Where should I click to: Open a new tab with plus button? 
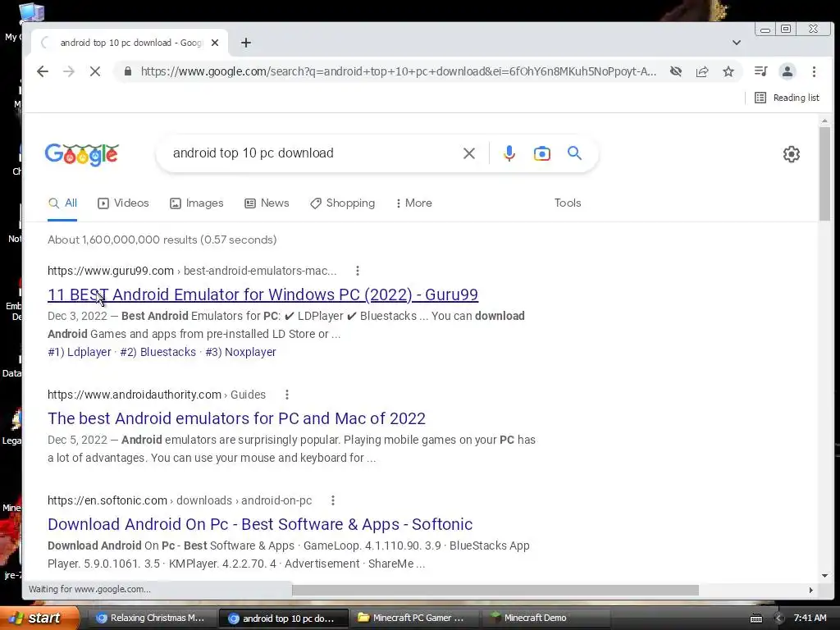pyautogui.click(x=246, y=43)
